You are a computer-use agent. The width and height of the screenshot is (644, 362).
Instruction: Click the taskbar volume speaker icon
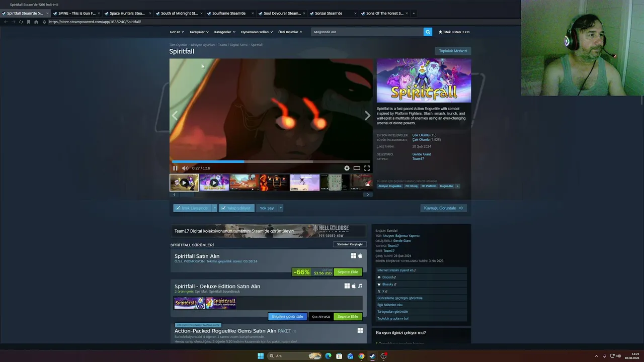point(618,356)
